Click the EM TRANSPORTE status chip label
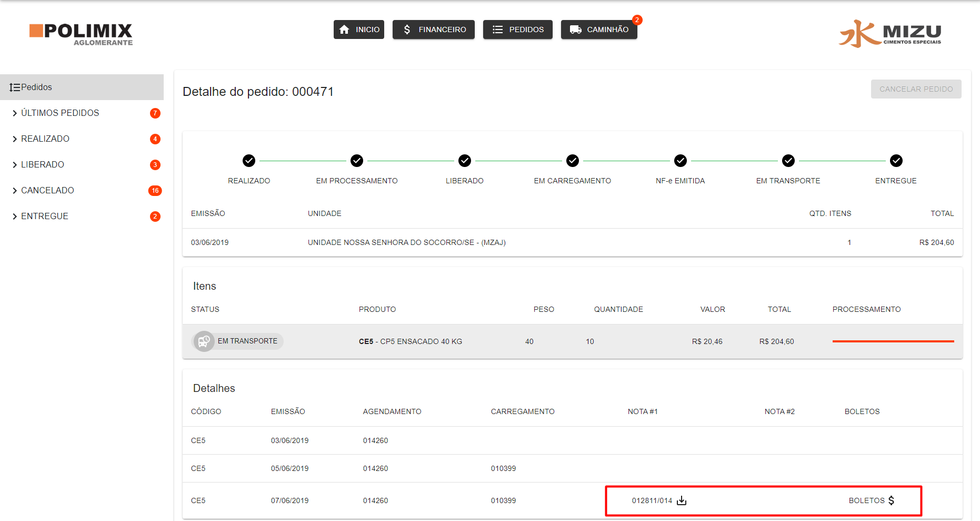980x521 pixels. pos(247,341)
